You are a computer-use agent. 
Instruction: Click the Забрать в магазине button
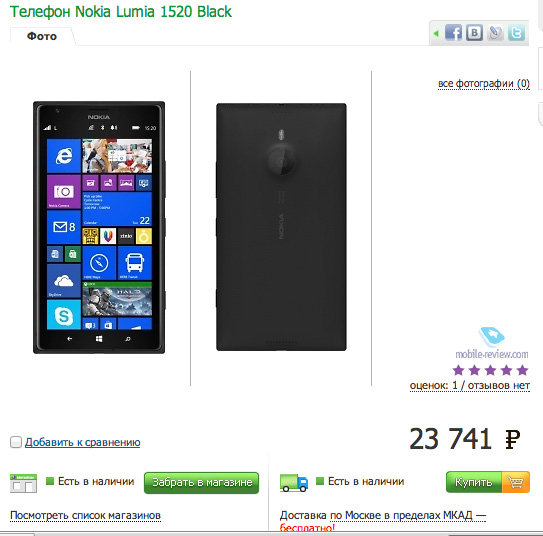[x=201, y=482]
